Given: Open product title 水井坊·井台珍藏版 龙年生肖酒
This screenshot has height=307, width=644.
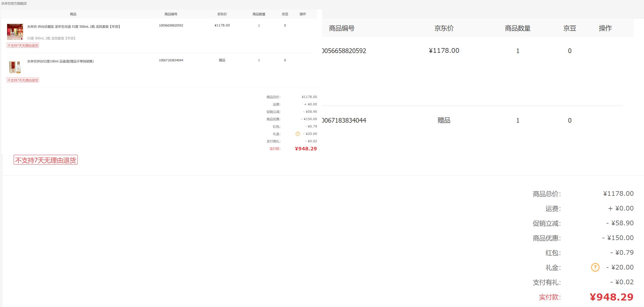Looking at the screenshot, I should (x=74, y=27).
